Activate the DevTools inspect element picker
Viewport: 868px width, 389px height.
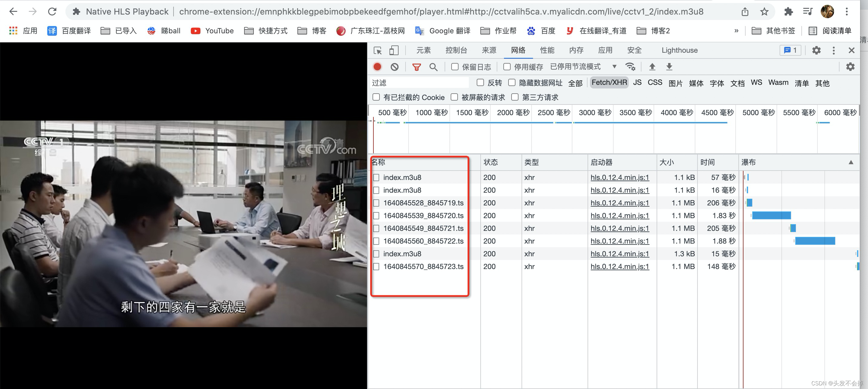[x=378, y=50]
